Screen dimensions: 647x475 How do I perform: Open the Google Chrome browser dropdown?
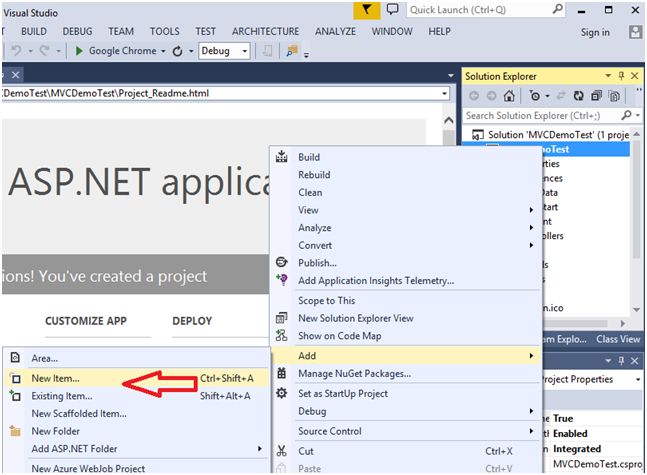[164, 51]
